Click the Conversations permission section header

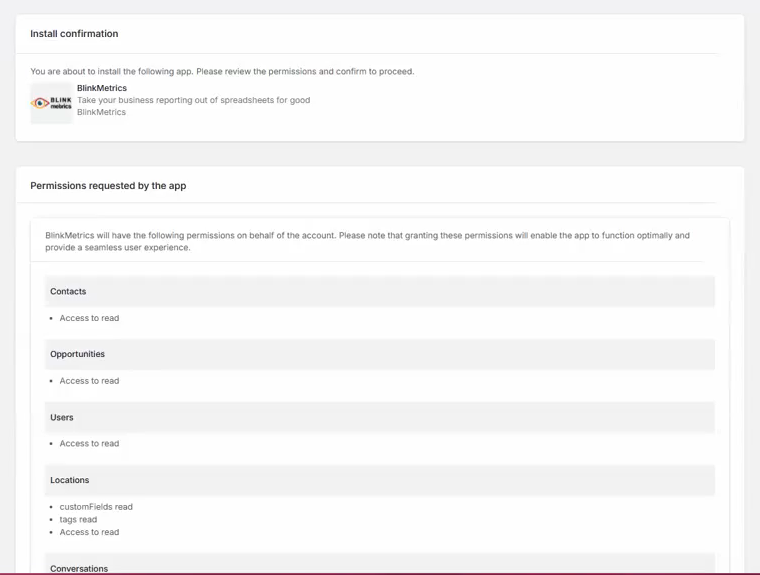(380, 564)
